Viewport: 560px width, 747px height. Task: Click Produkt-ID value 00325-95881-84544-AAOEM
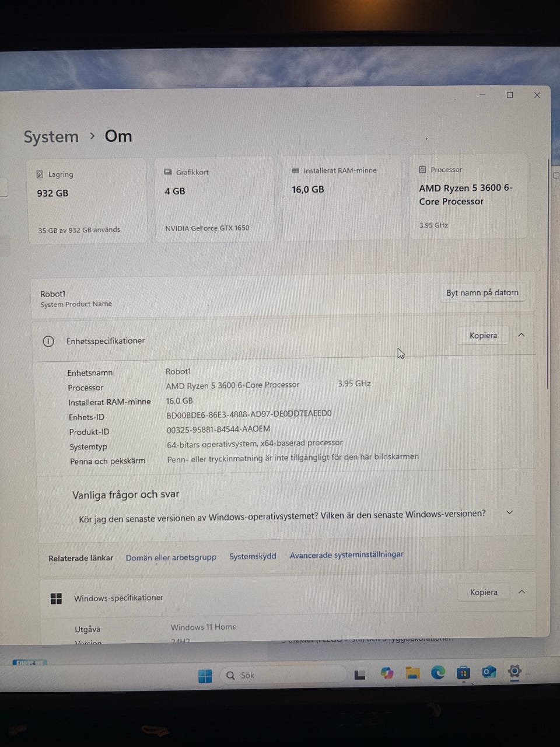[218, 429]
